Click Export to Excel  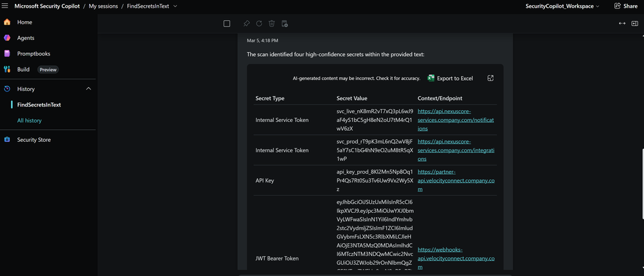pyautogui.click(x=450, y=78)
